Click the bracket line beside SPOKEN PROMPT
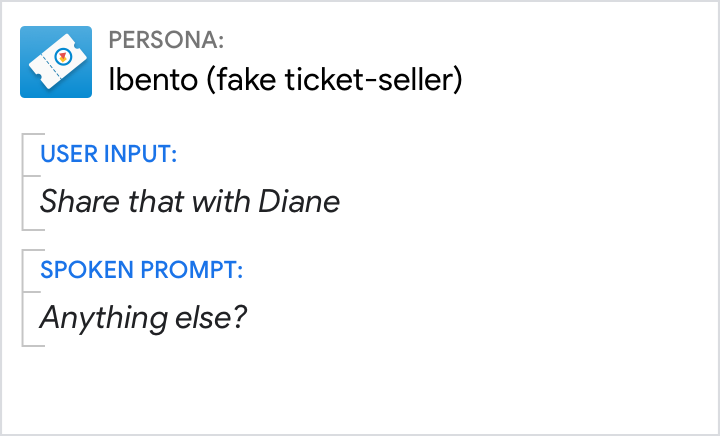This screenshot has width=720, height=436. (23, 297)
